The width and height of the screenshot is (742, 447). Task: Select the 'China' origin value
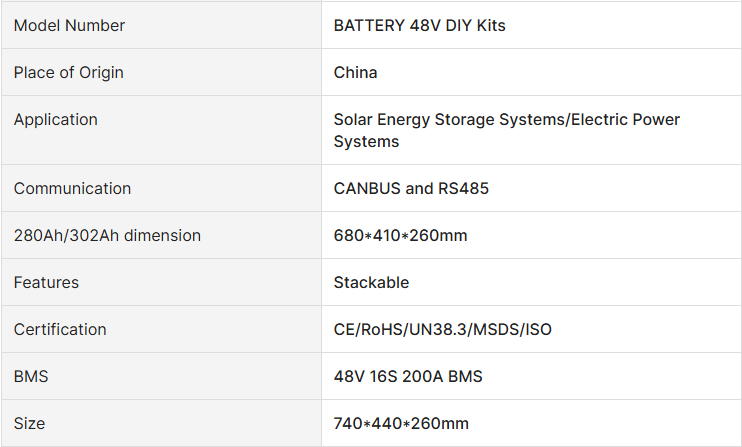click(x=355, y=73)
